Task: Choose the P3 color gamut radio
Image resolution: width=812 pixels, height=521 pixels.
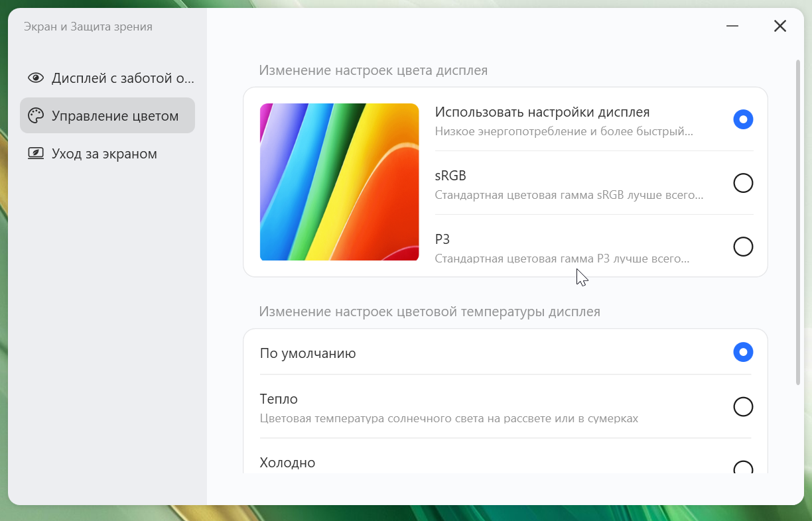Action: 743,247
